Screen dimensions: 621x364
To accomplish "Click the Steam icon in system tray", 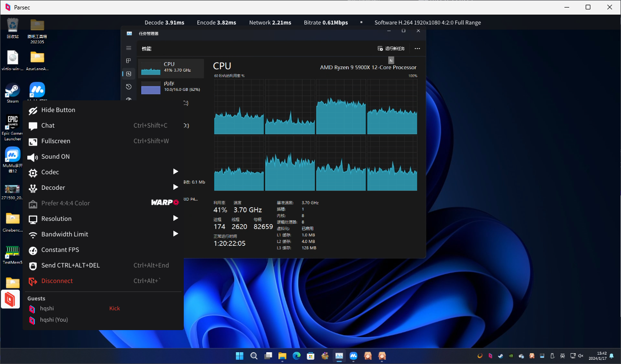I will pyautogui.click(x=500, y=356).
